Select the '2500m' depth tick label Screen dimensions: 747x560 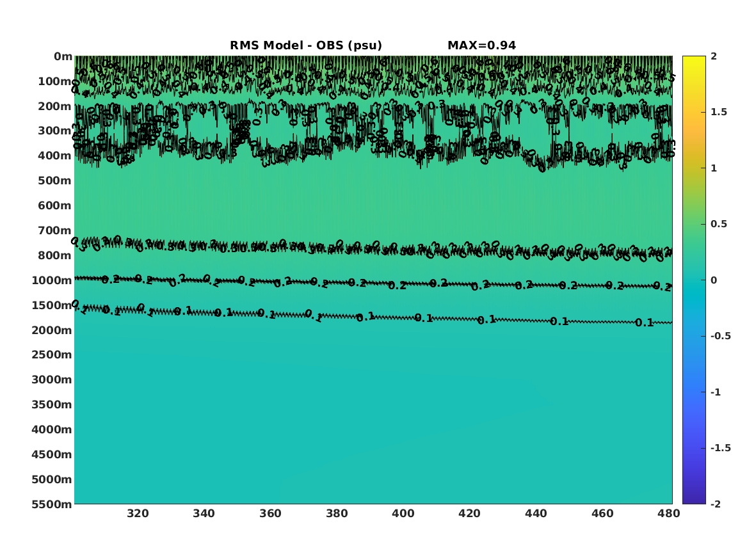(52, 355)
